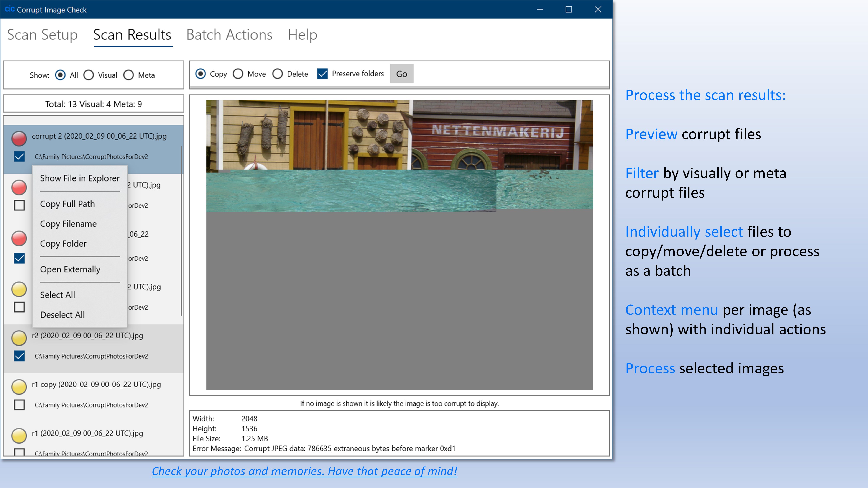Screen dimensions: 868x488
Task: Click the red severity icon next to the third file
Action: [19, 238]
